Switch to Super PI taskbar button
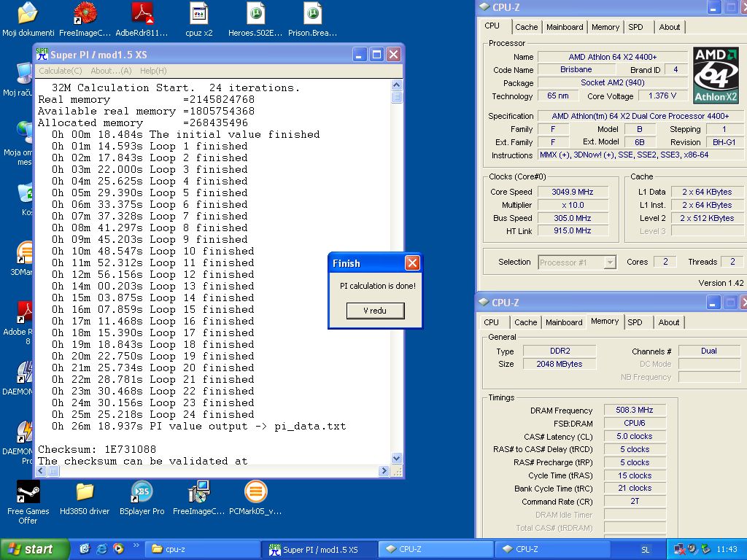This screenshot has width=747, height=560. point(320,549)
